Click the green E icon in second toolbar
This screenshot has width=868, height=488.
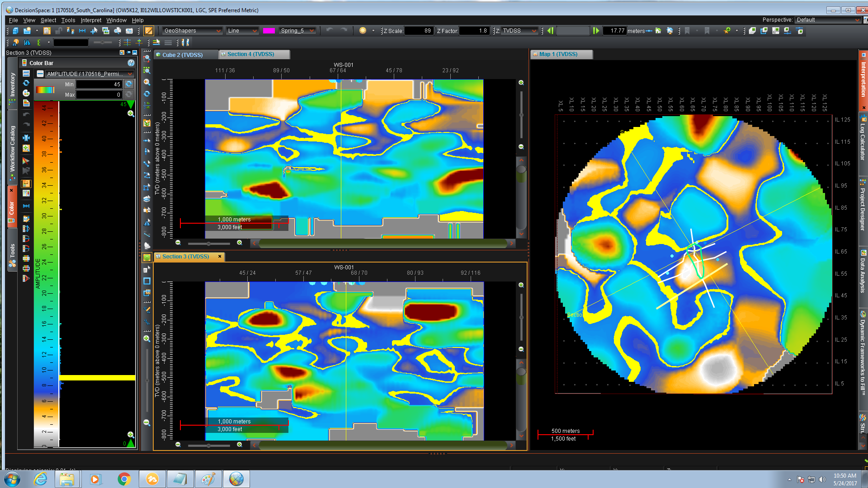(39, 42)
